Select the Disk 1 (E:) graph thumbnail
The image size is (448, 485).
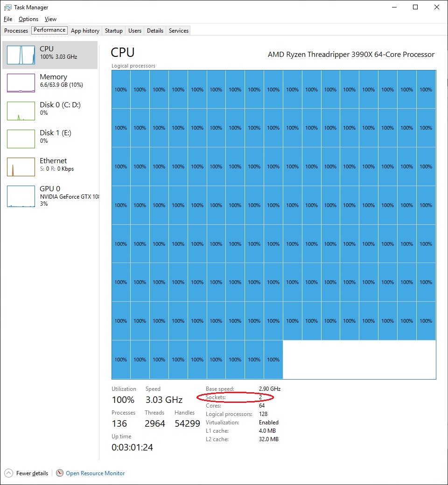tap(21, 139)
